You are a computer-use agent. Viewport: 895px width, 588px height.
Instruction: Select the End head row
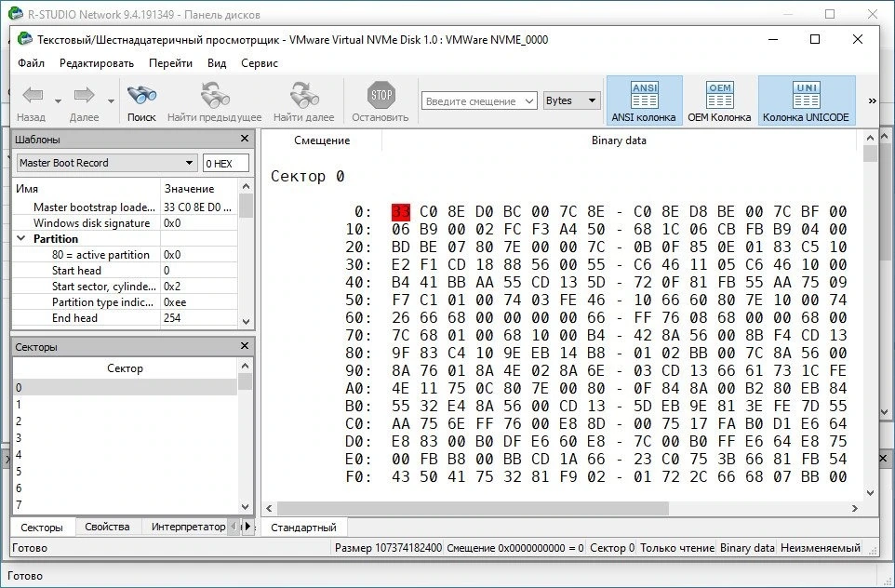125,318
